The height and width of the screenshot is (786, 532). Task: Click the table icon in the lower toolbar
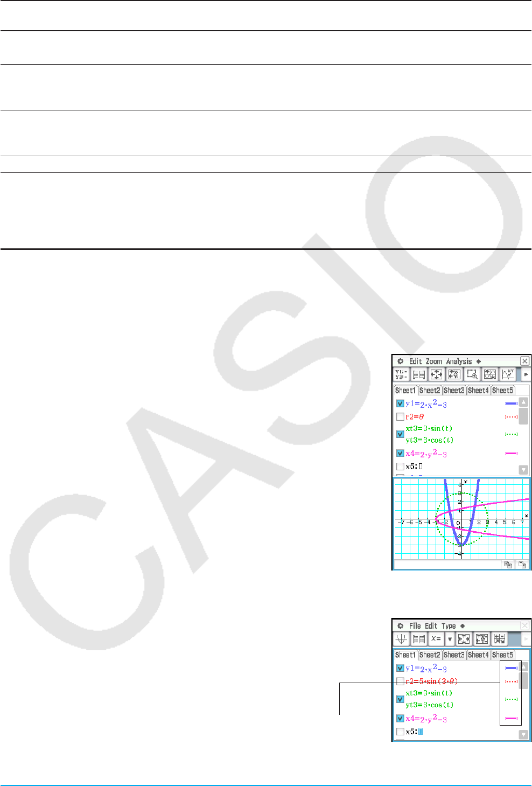click(419, 639)
